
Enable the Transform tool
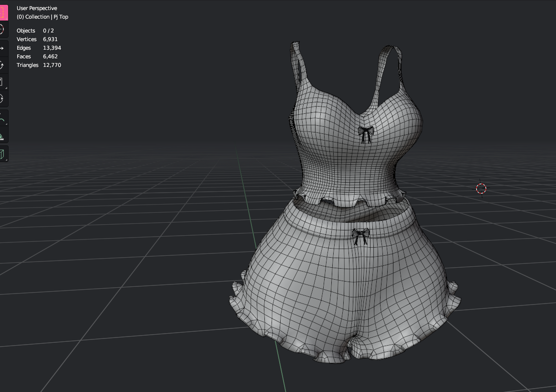(x=3, y=98)
